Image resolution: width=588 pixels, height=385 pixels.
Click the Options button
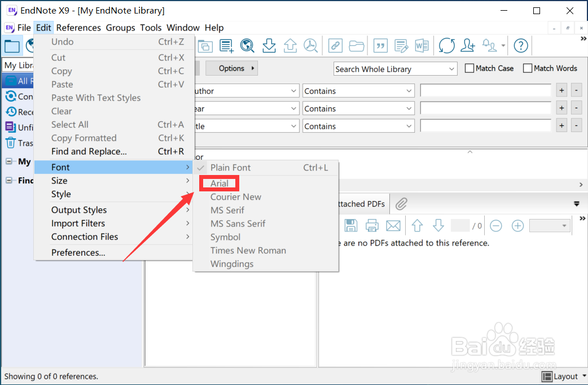click(x=231, y=68)
